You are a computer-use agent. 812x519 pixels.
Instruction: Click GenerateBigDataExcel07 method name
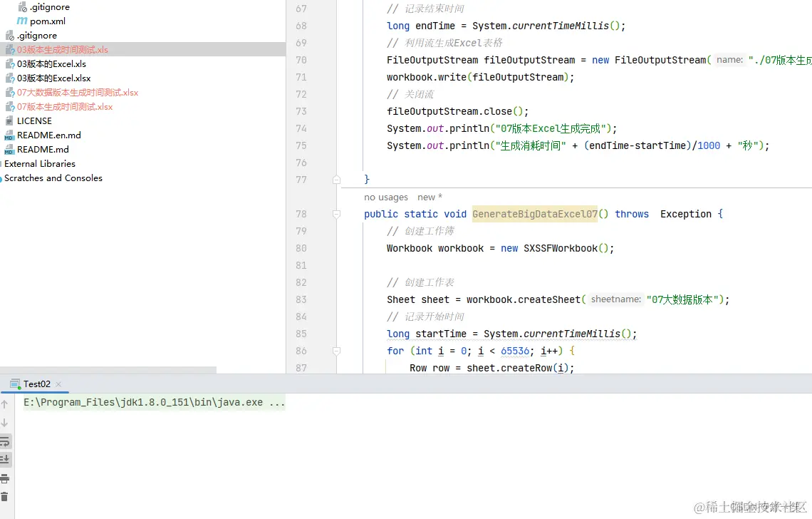pyautogui.click(x=535, y=214)
